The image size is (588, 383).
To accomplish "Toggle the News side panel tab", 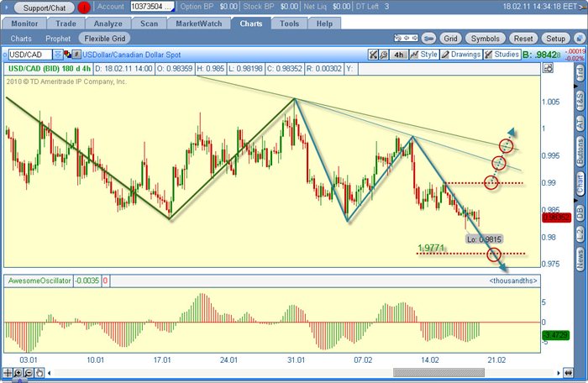I will coord(580,260).
